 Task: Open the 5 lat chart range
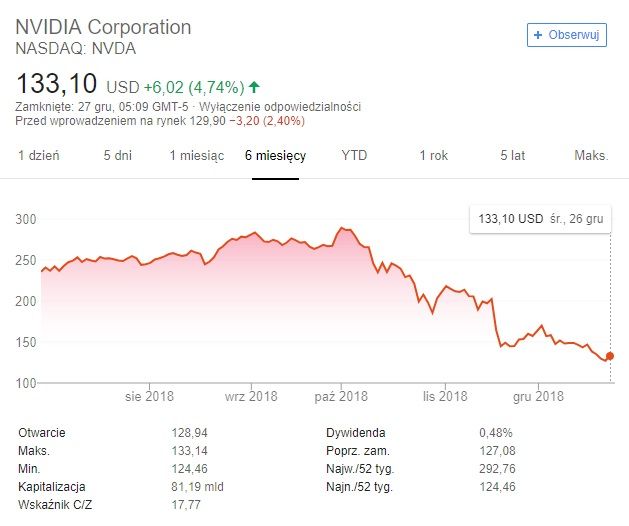coord(512,156)
